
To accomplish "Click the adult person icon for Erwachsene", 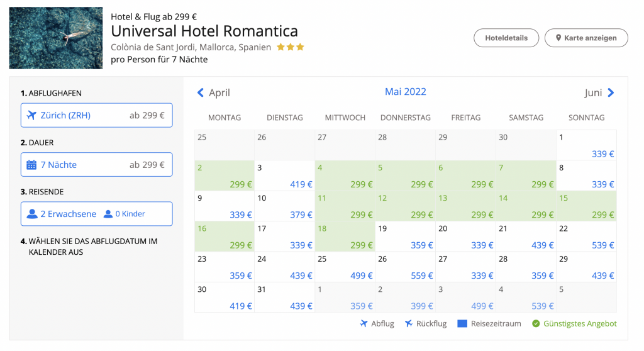I will point(32,214).
